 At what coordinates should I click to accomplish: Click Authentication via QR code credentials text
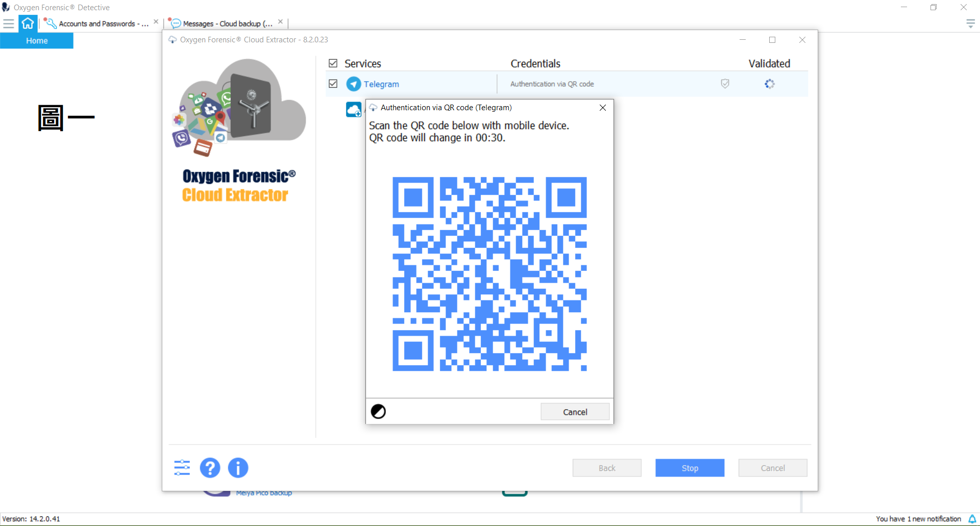[552, 84]
